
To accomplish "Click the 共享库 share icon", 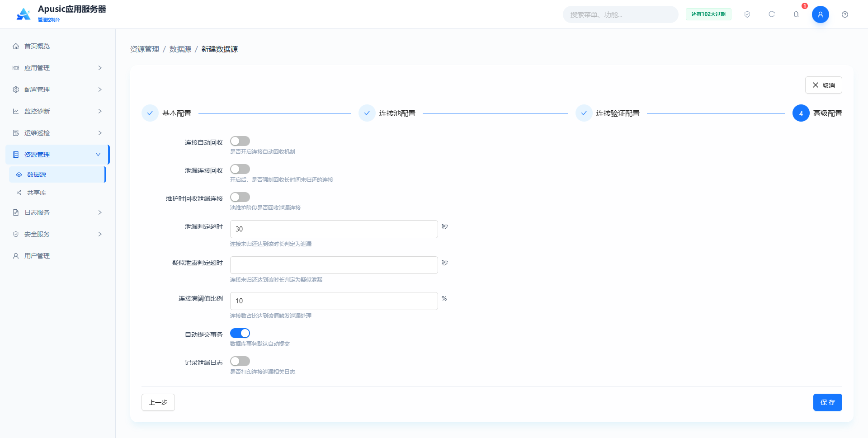I will pyautogui.click(x=19, y=193).
